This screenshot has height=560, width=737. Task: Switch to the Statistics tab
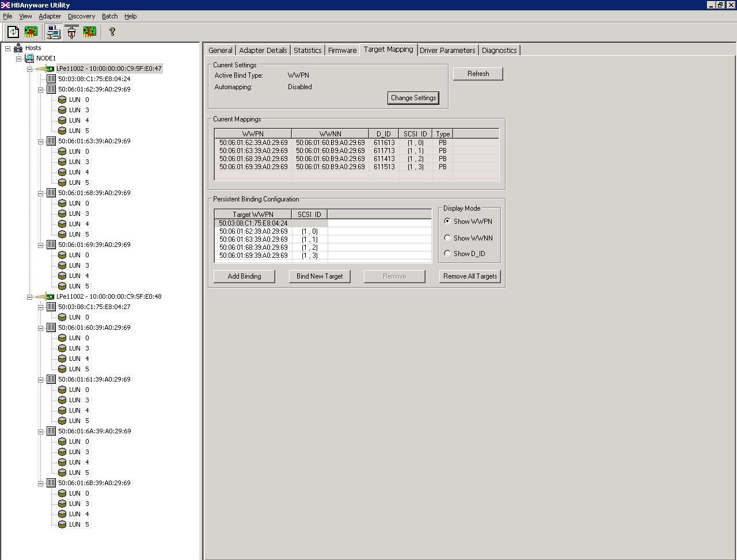(x=307, y=51)
